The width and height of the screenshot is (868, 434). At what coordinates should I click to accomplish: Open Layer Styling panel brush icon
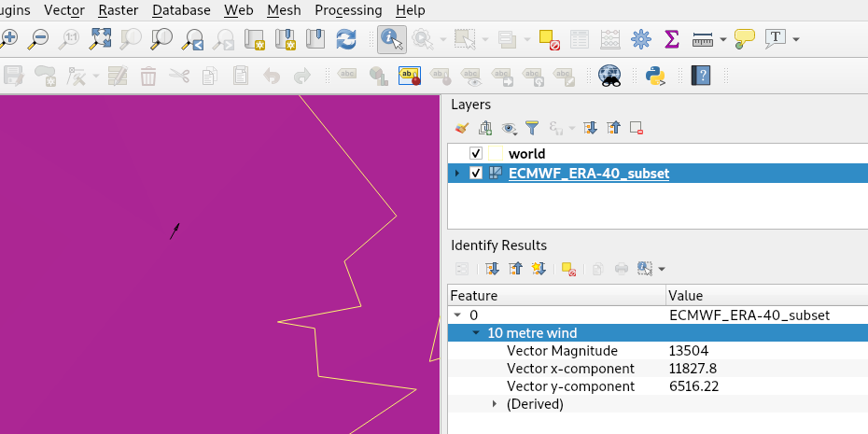click(x=462, y=129)
